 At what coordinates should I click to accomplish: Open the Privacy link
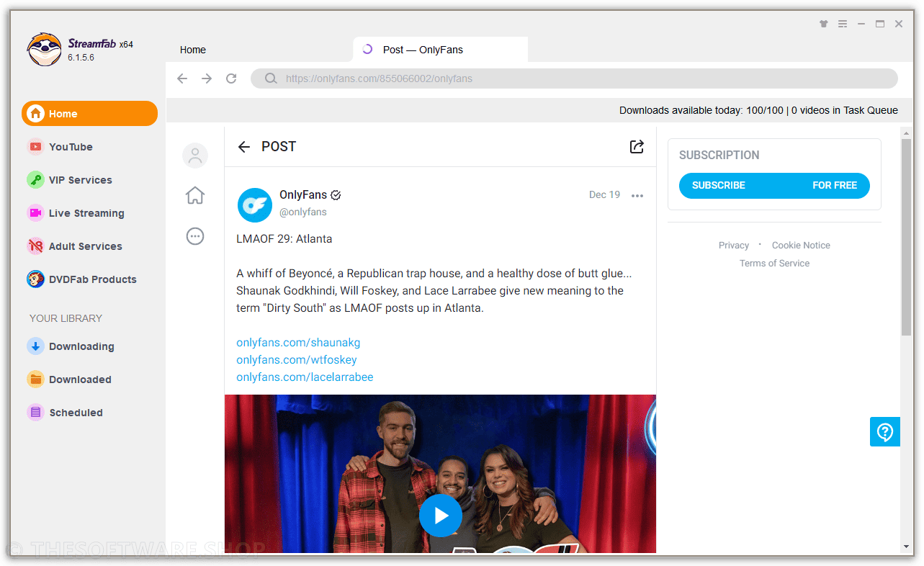pyautogui.click(x=734, y=246)
